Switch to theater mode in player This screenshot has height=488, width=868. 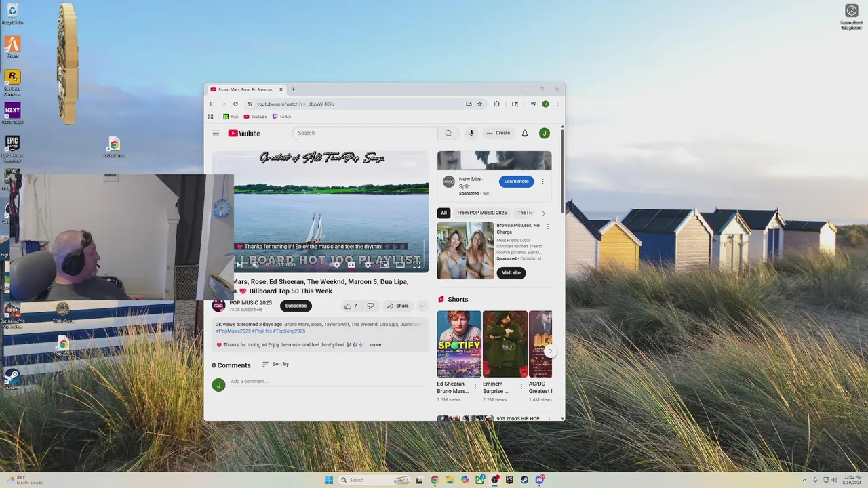click(400, 264)
